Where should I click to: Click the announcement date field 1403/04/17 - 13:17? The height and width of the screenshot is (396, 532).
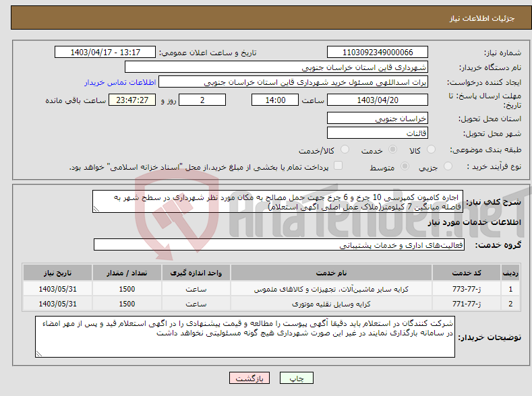pos(105,52)
